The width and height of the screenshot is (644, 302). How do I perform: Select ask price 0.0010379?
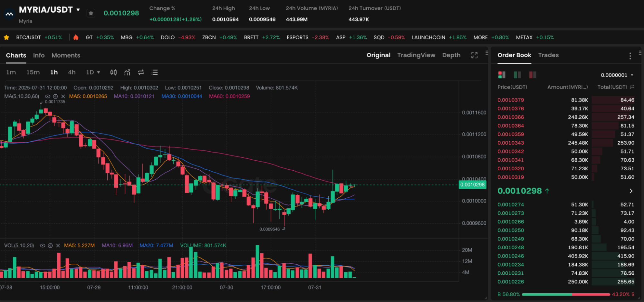click(511, 100)
